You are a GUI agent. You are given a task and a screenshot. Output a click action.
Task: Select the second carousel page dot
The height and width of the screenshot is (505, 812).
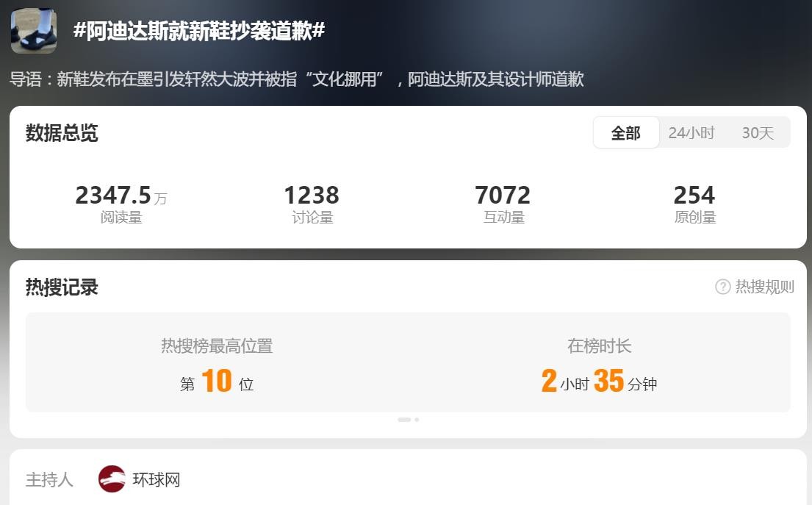(417, 420)
